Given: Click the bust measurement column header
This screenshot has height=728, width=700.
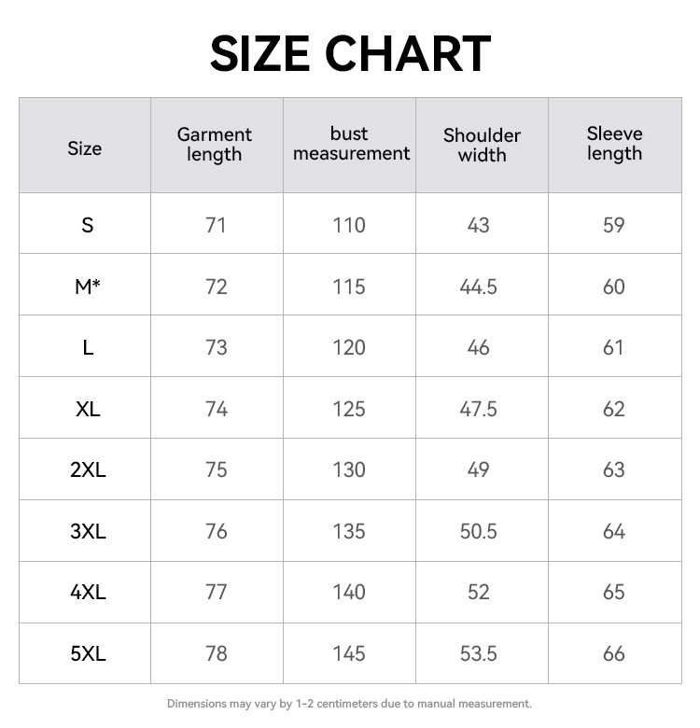Looking at the screenshot, I should pyautogui.click(x=351, y=144).
